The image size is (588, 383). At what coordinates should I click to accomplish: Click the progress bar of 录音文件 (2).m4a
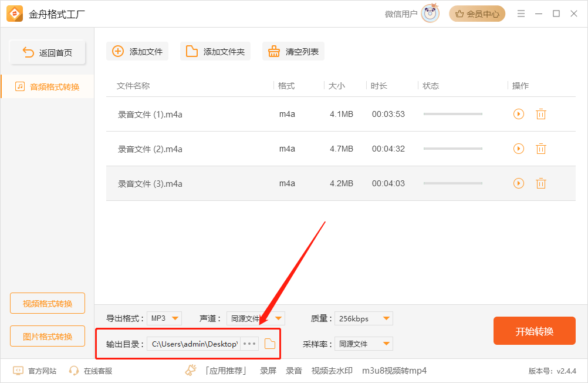pyautogui.click(x=452, y=149)
